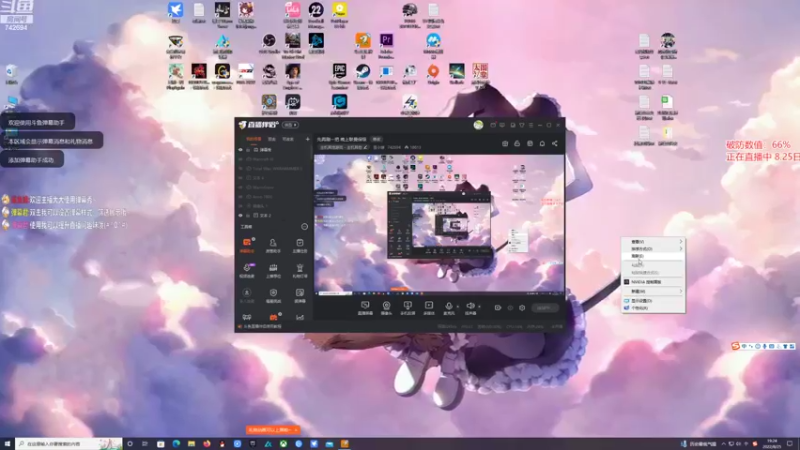Open the fullscreen game capture tool in bottom toolbar
This screenshot has height=450, width=800.
tap(407, 308)
